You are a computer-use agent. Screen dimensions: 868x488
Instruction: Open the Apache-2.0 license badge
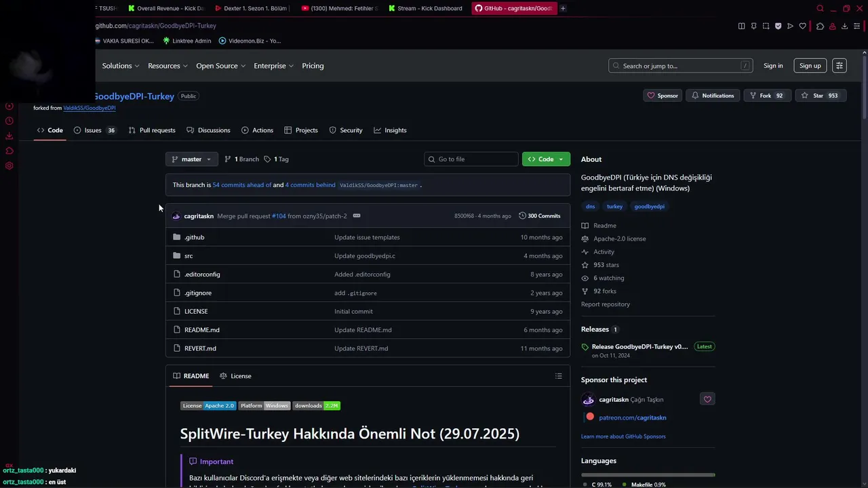(208, 405)
